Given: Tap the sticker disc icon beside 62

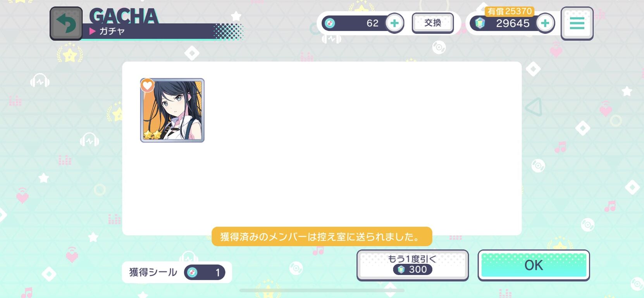Looking at the screenshot, I should pyautogui.click(x=330, y=23).
